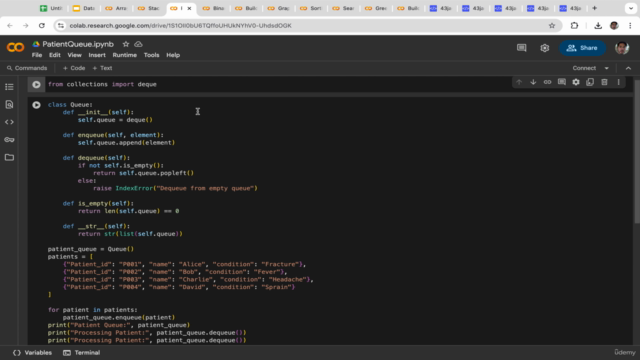View site information icon in address bar
Viewport: 640px width, 360px height.
pyautogui.click(x=61, y=25)
